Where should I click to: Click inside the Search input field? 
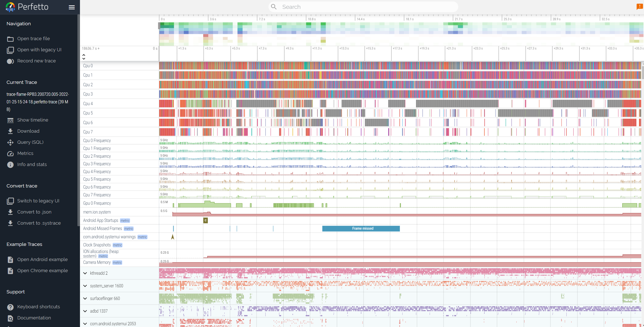point(363,7)
